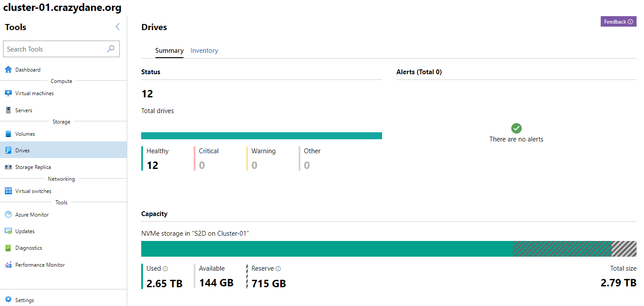The height and width of the screenshot is (306, 644).
Task: Switch to the Inventory tab
Action: (x=204, y=51)
